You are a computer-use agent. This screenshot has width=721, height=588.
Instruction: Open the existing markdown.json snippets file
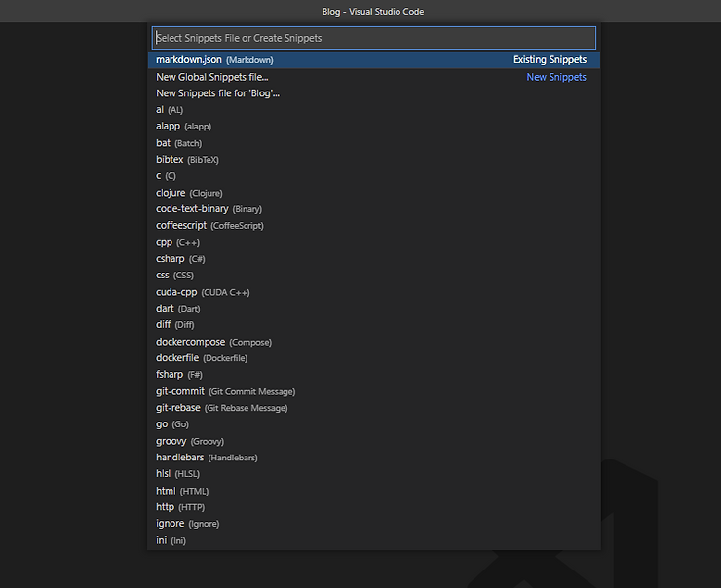(x=214, y=60)
